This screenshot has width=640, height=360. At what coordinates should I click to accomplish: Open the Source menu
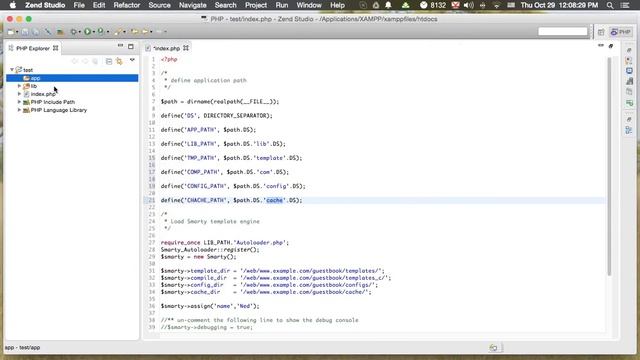[x=159, y=5]
